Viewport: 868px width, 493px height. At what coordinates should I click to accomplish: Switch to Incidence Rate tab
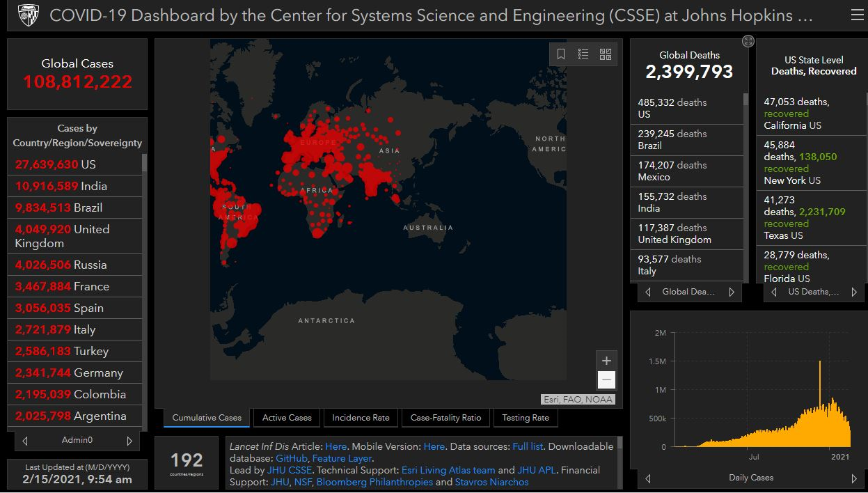(361, 418)
